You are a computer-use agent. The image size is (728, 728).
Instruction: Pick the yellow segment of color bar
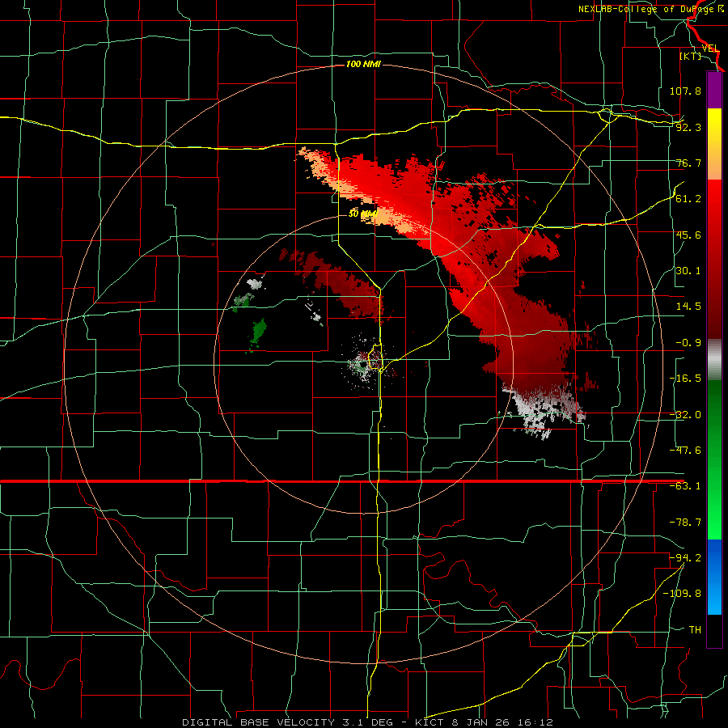pos(714,127)
